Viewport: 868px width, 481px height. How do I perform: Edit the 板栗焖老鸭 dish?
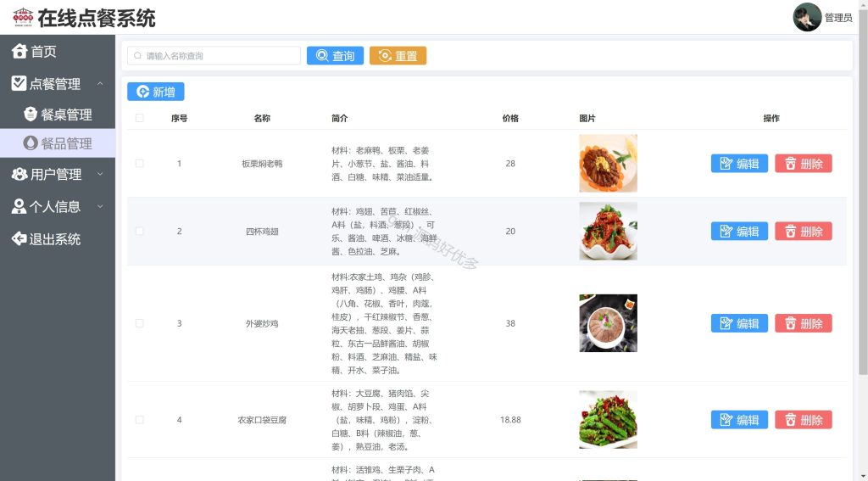(x=739, y=164)
